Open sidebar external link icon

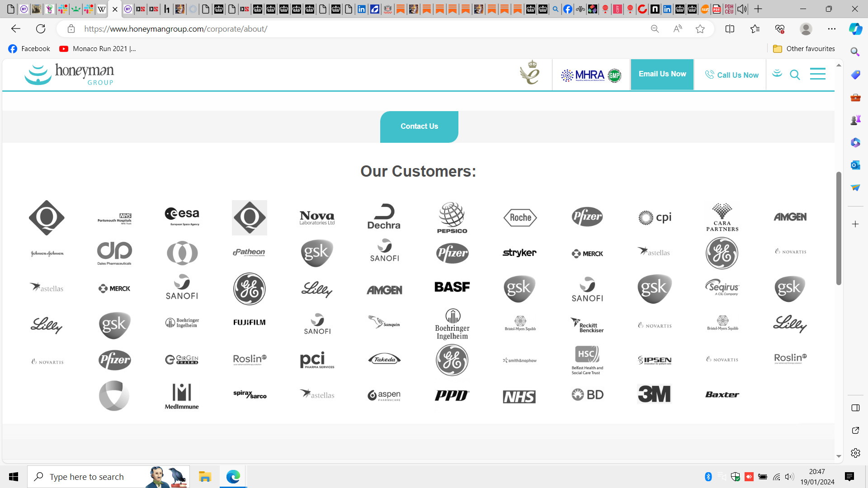click(855, 431)
